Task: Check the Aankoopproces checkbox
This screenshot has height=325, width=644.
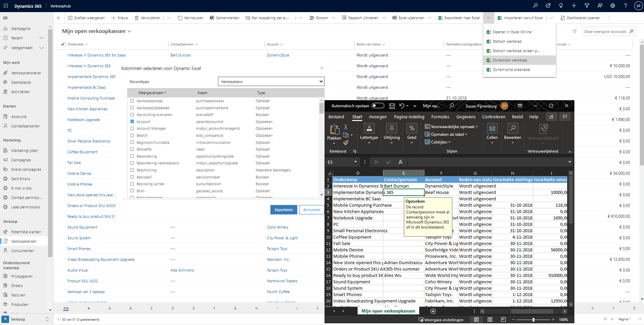Action: coord(132,101)
